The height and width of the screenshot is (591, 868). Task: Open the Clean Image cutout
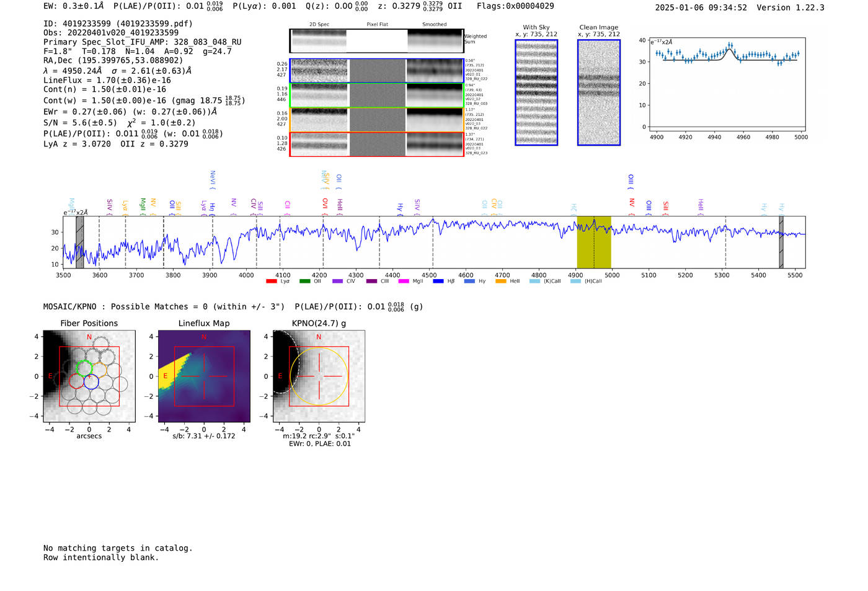pos(599,92)
